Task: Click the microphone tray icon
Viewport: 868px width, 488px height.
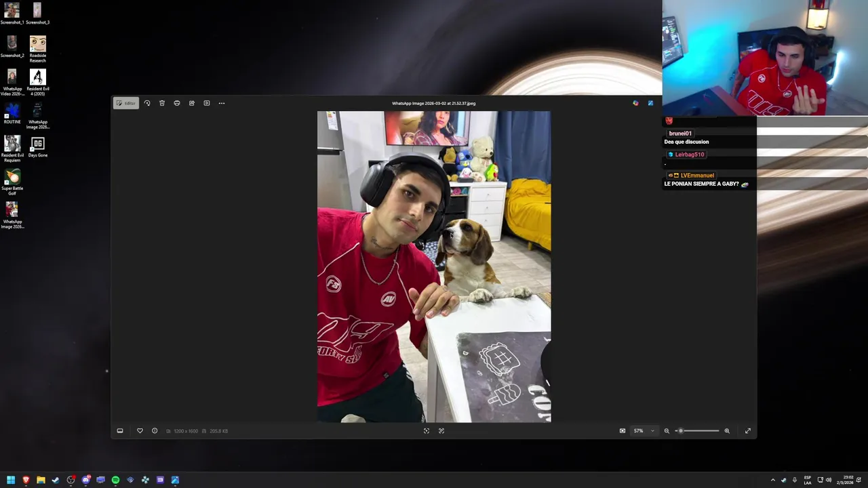Action: pyautogui.click(x=795, y=480)
